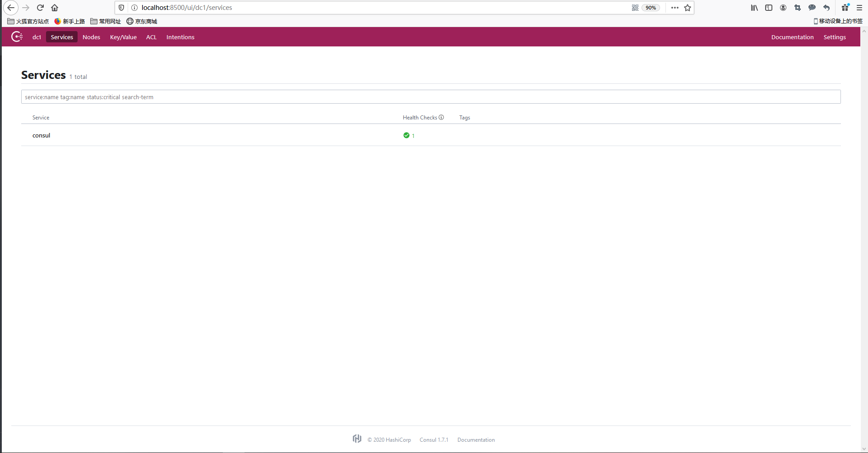Image resolution: width=868 pixels, height=453 pixels.
Task: Switch to the Nodes tab
Action: click(x=91, y=37)
